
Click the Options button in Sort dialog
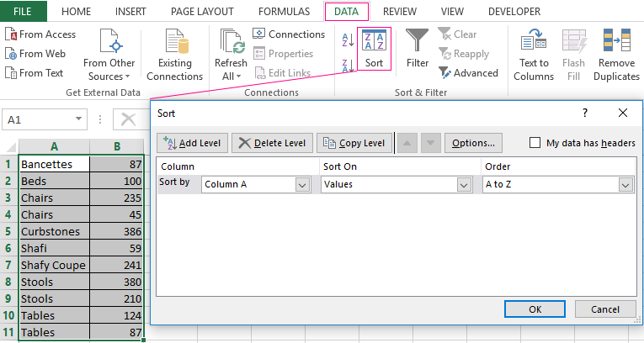[473, 143]
